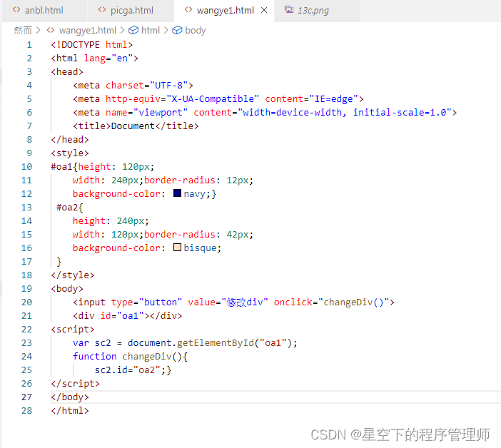501x448 pixels.
Task: Expand the chevron after the folder breadcrumb
Action: point(39,31)
